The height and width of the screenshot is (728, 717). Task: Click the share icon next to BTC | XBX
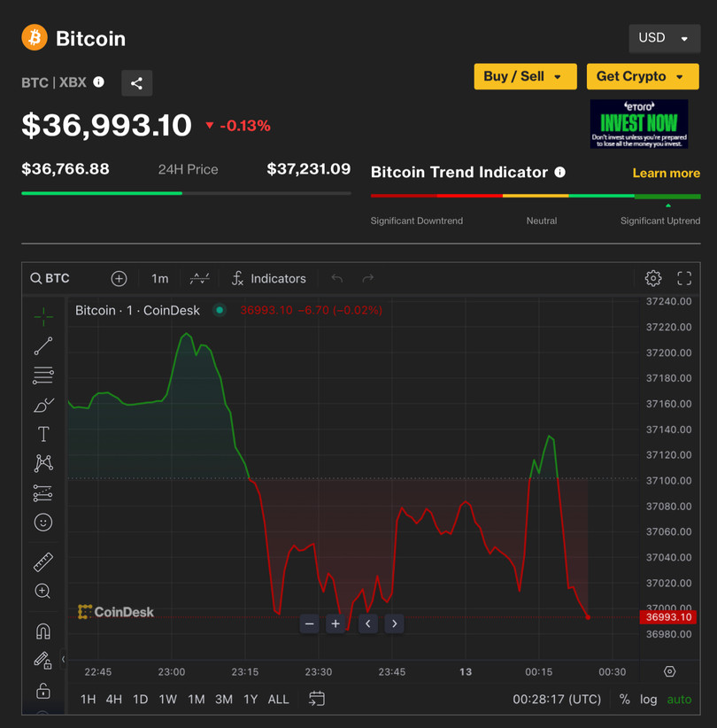(136, 83)
